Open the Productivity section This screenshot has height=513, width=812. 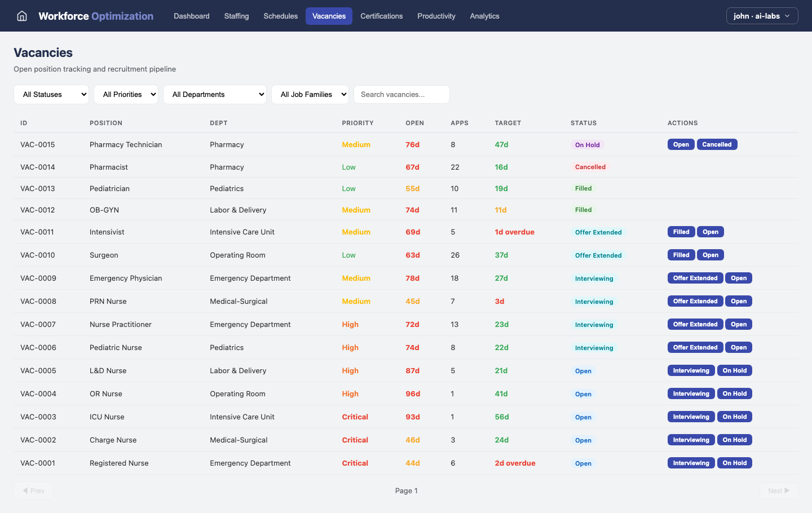tap(436, 16)
